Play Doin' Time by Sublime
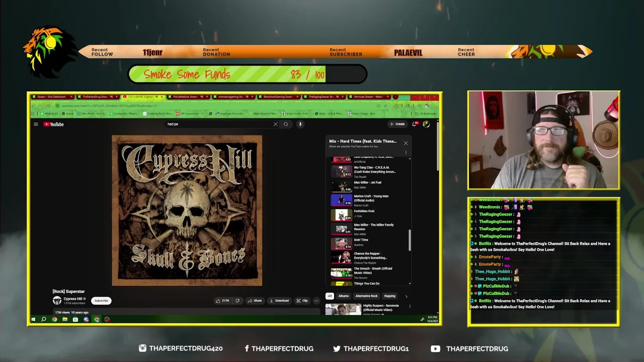 tap(370, 243)
